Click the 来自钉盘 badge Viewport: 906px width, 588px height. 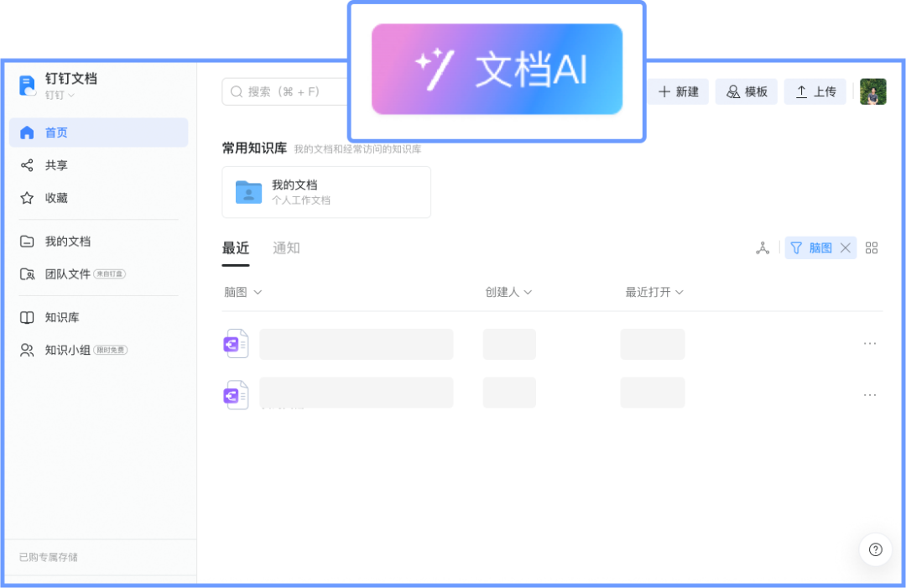tap(109, 273)
